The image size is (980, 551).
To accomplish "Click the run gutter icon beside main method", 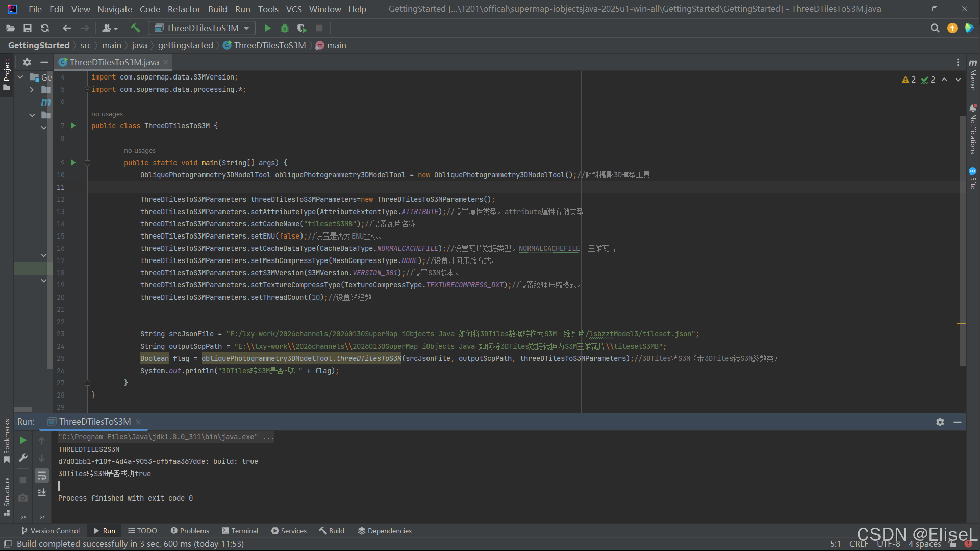I will (x=73, y=163).
